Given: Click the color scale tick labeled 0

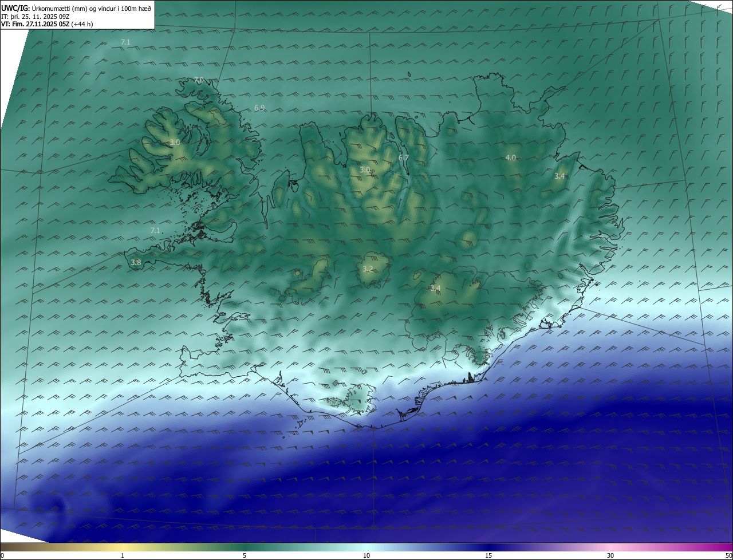Looking at the screenshot, I should pyautogui.click(x=2, y=555).
